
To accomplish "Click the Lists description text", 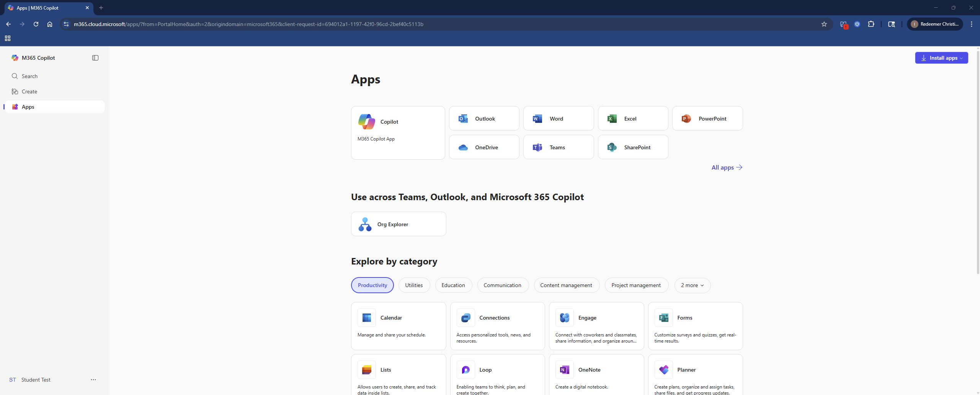I will click(397, 390).
